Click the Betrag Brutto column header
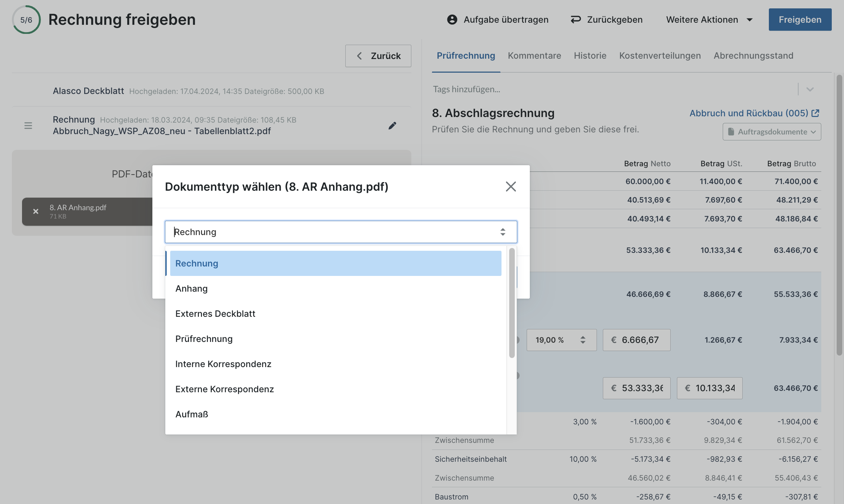This screenshot has width=844, height=504. [x=792, y=163]
